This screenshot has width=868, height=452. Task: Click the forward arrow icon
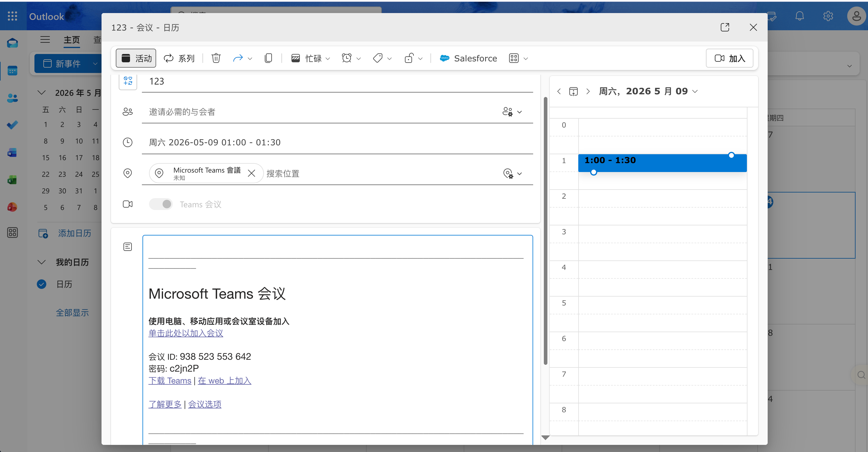(238, 58)
